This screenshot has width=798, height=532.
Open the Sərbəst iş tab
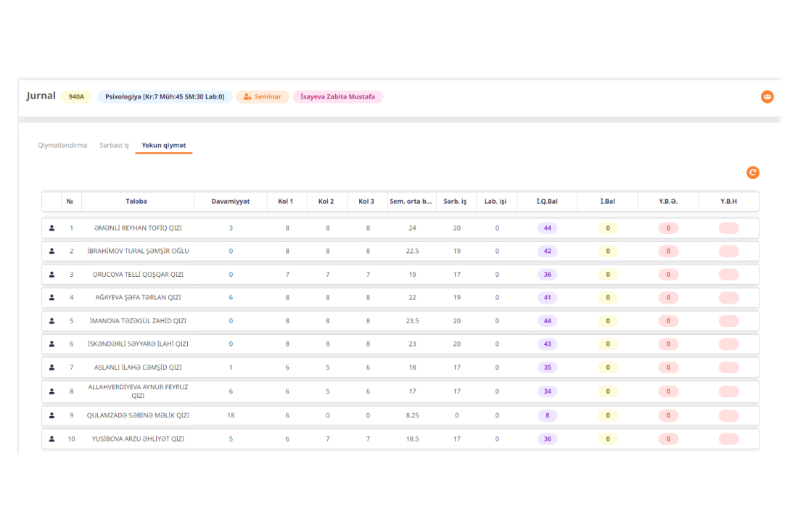[x=114, y=146]
